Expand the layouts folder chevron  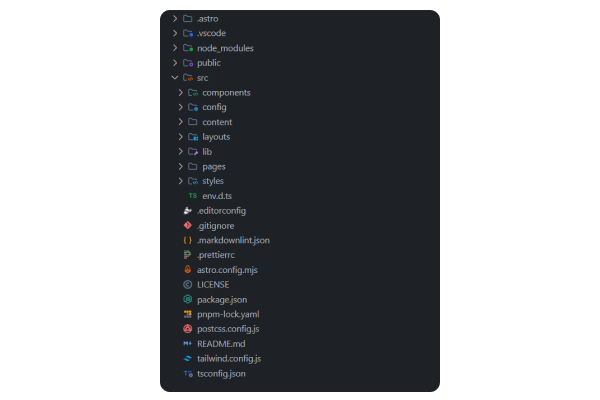pyautogui.click(x=181, y=137)
